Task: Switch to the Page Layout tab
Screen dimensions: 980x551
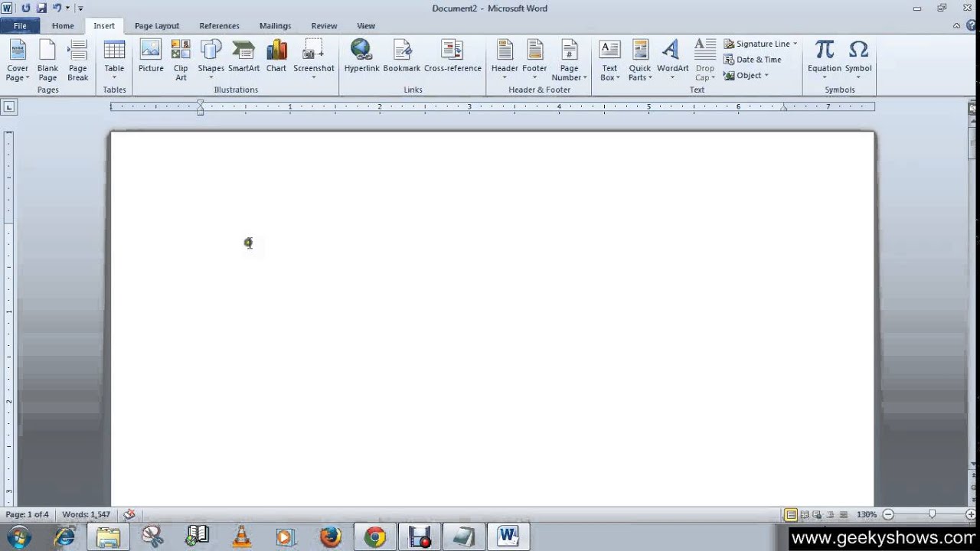Action: [x=157, y=26]
